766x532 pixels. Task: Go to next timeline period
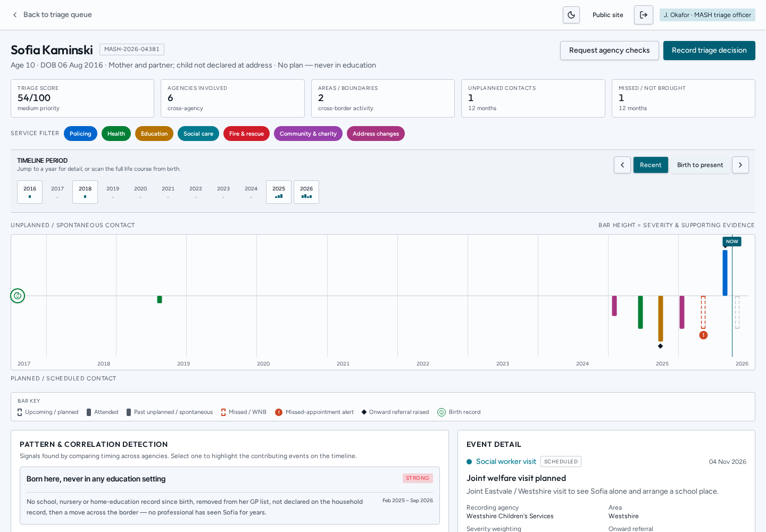coord(740,165)
